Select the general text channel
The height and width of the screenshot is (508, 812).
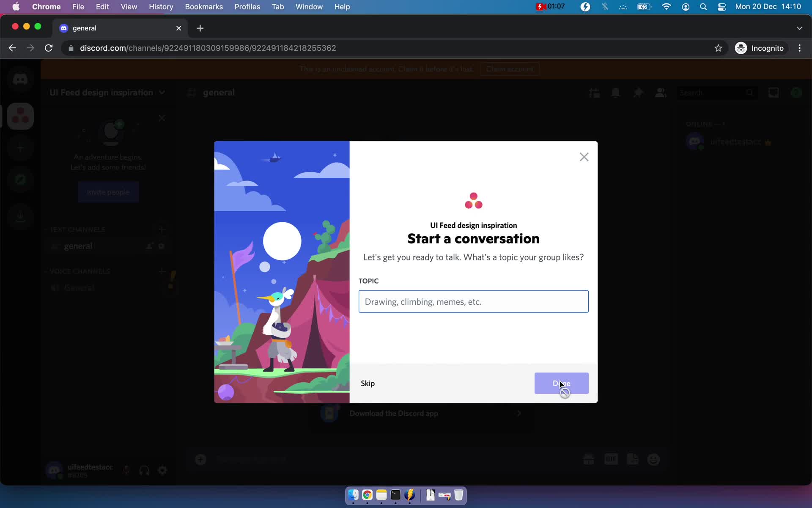click(x=78, y=246)
